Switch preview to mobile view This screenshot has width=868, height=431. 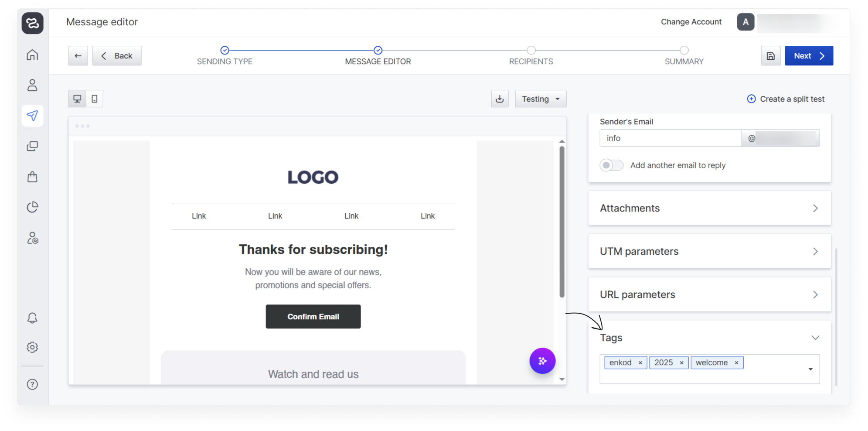pos(95,99)
